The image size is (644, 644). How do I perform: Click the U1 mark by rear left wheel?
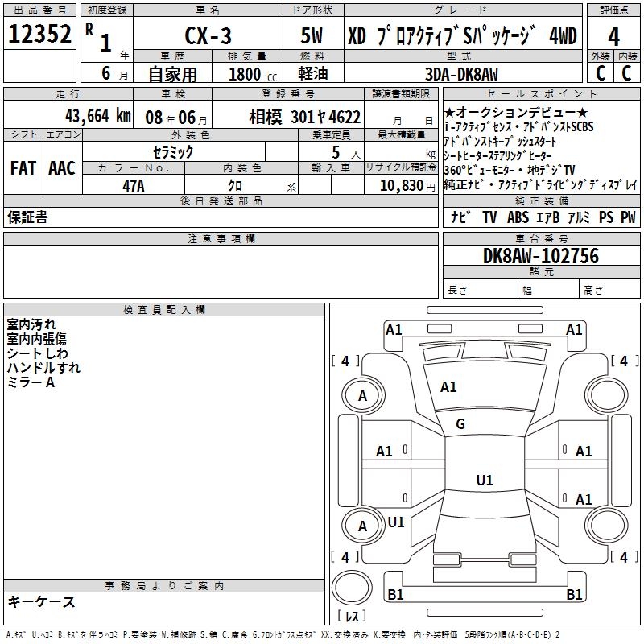pyautogui.click(x=396, y=522)
